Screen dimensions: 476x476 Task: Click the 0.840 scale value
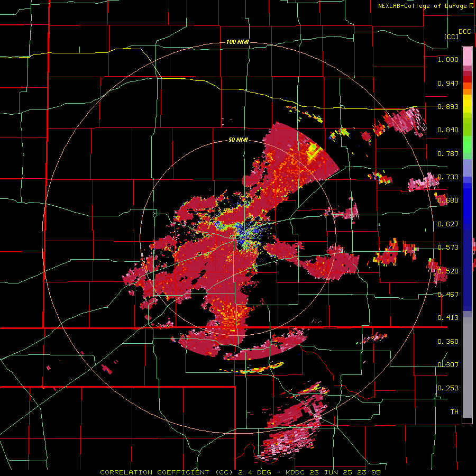(448, 130)
